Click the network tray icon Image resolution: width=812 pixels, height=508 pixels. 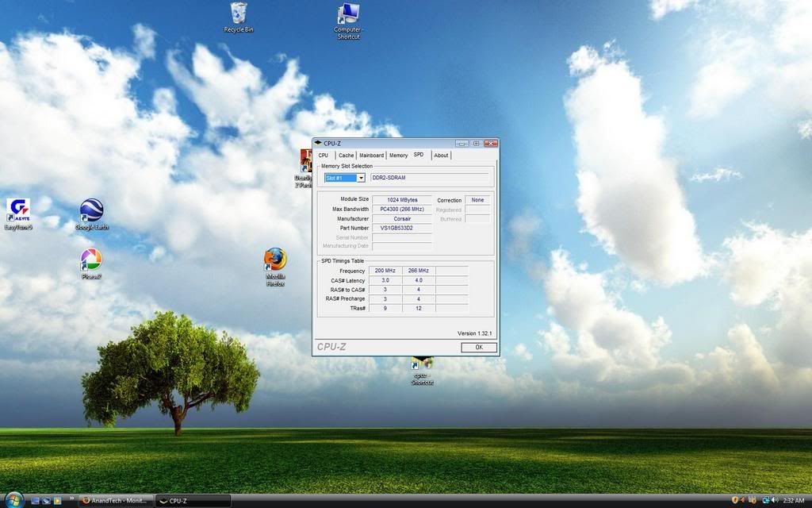766,500
